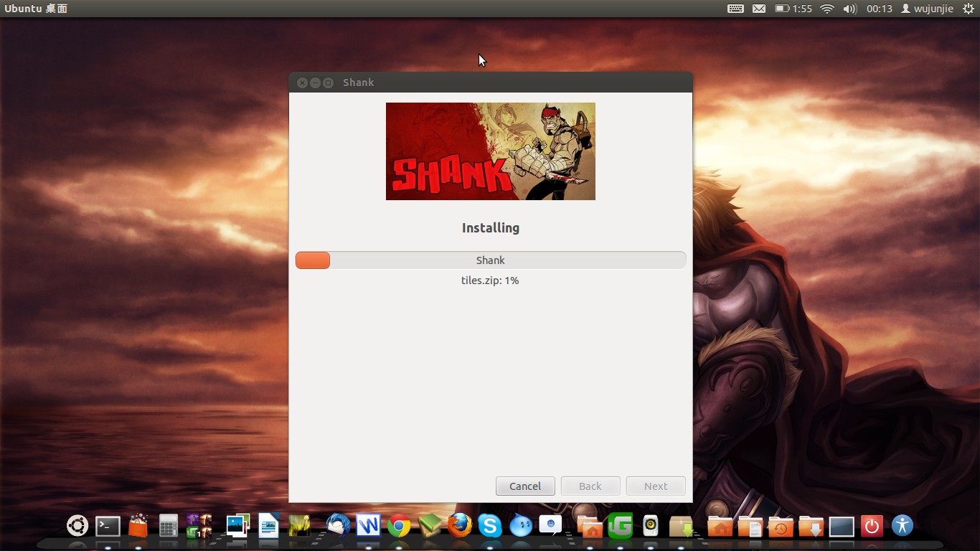The height and width of the screenshot is (551, 980).
Task: Open the Wi-Fi network indicator menu
Action: pos(827,9)
